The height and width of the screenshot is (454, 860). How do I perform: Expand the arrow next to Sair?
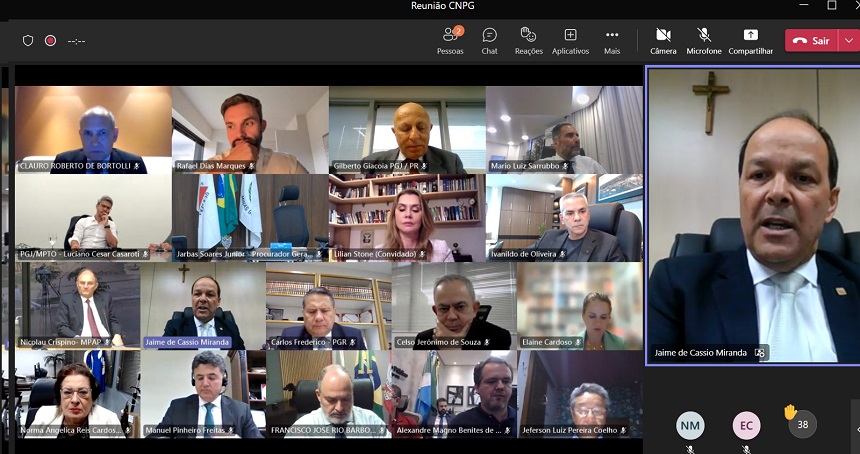tap(849, 41)
